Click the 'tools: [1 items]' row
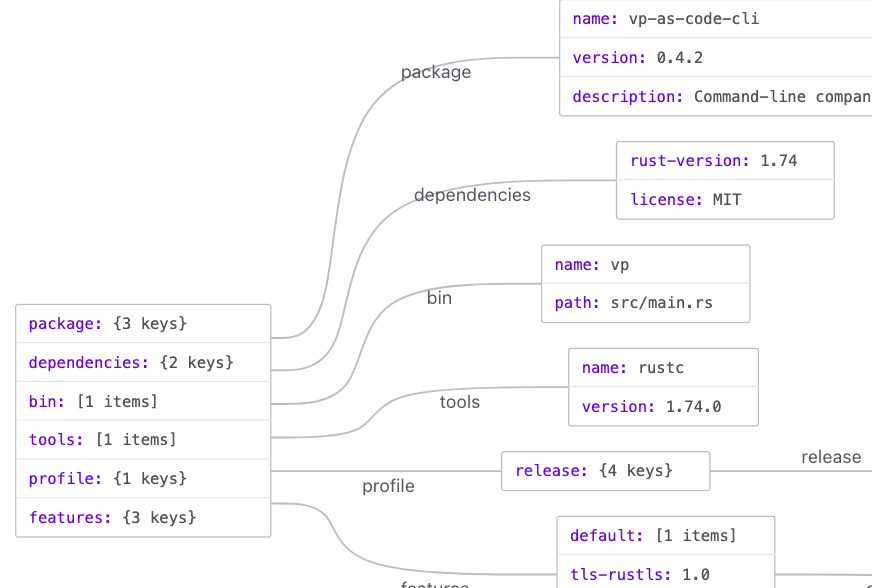The image size is (872, 588). click(x=143, y=439)
